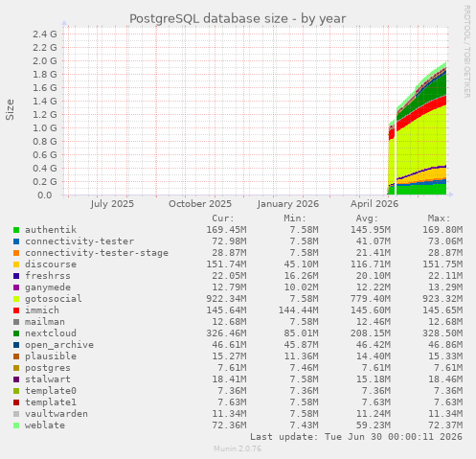
Task: Click immich min value 144.44M
Action: (299, 310)
